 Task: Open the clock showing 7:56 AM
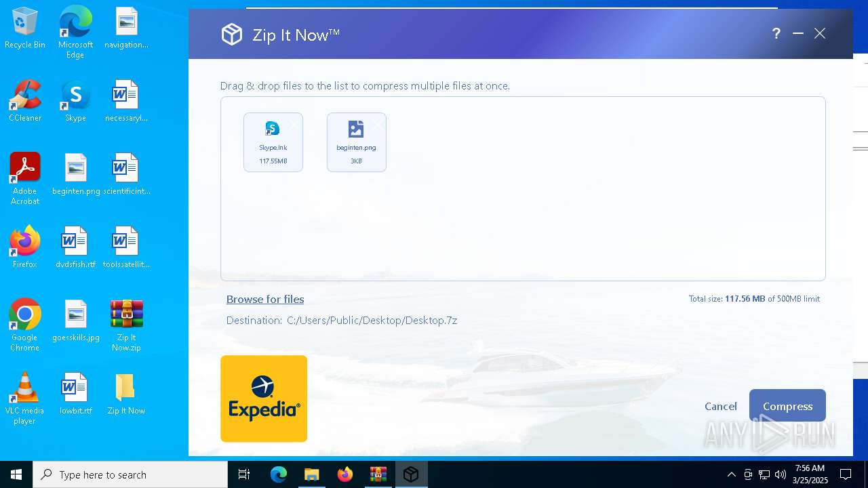(x=810, y=474)
